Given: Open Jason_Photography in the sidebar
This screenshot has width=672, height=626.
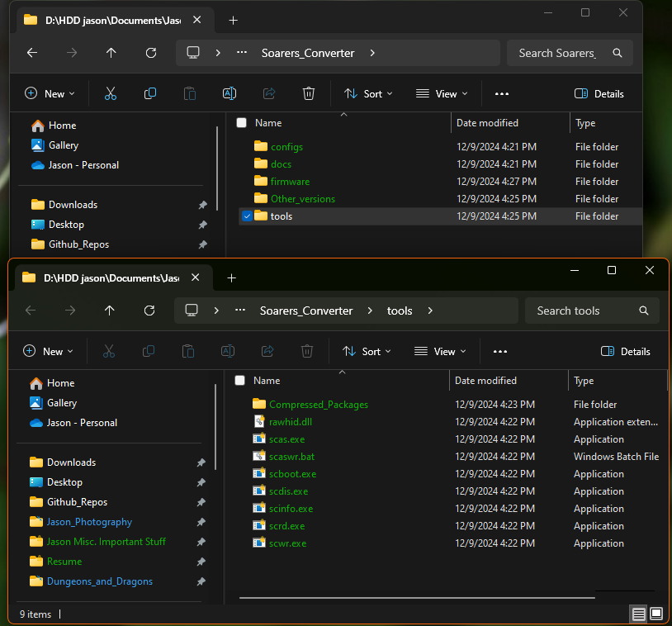Looking at the screenshot, I should pos(89,522).
